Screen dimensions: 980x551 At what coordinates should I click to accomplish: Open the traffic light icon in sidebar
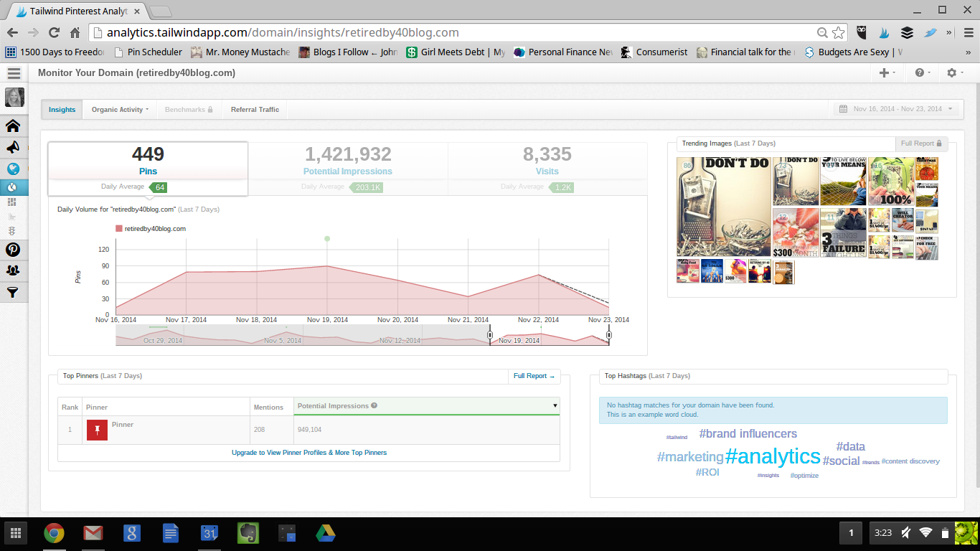[x=12, y=231]
